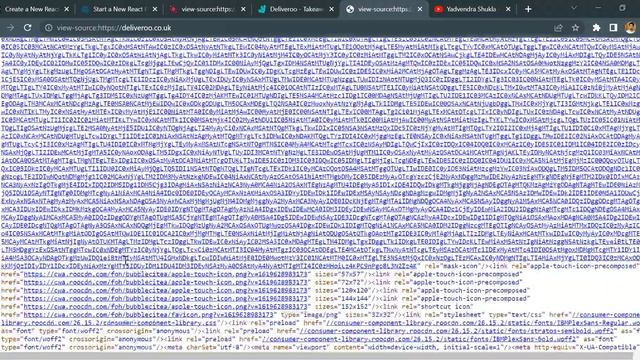Open apple-touch-icon link on the 72x72 line
The height and width of the screenshot is (360, 640).
165,282
